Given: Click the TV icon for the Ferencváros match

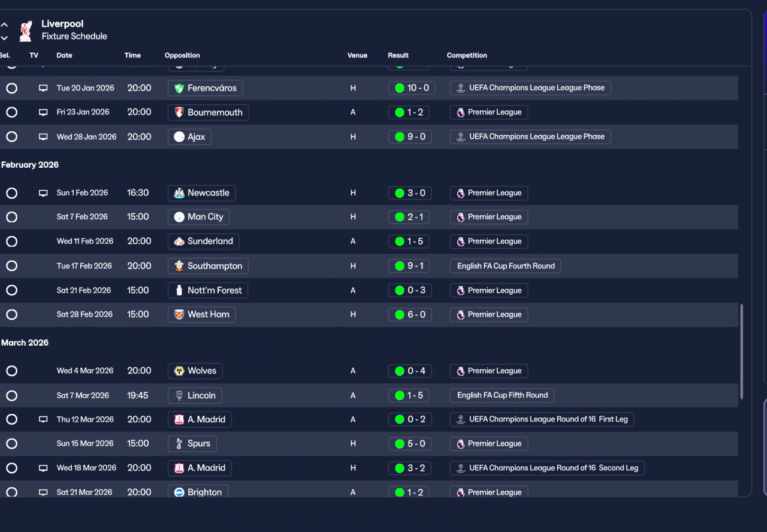Looking at the screenshot, I should (x=43, y=88).
